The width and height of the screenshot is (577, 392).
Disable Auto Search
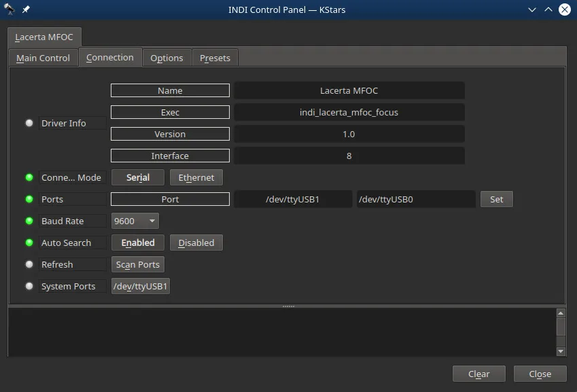196,243
